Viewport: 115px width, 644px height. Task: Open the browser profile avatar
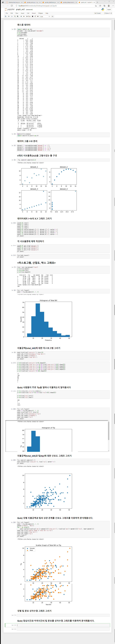[109, 6]
